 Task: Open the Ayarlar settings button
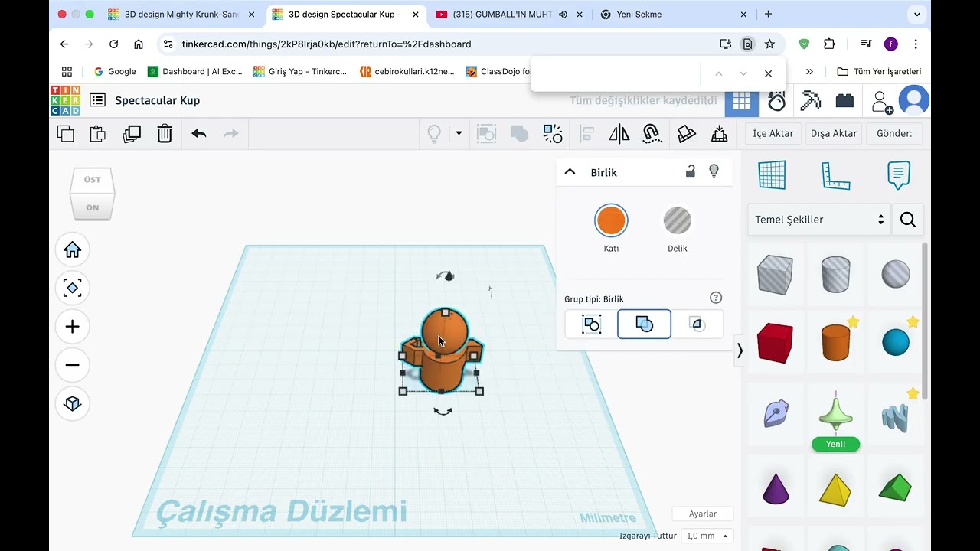click(703, 514)
